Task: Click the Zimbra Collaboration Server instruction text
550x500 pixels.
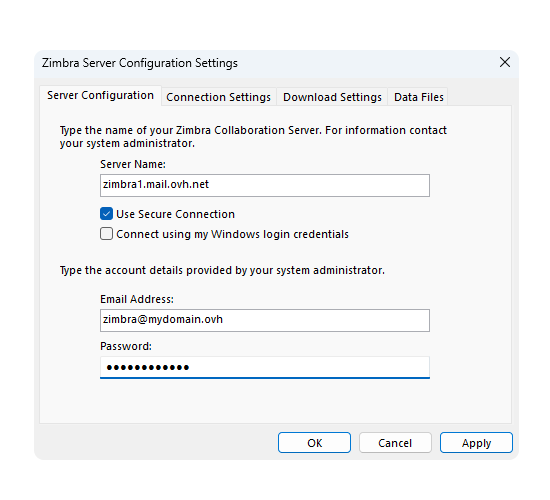Action: click(x=253, y=136)
